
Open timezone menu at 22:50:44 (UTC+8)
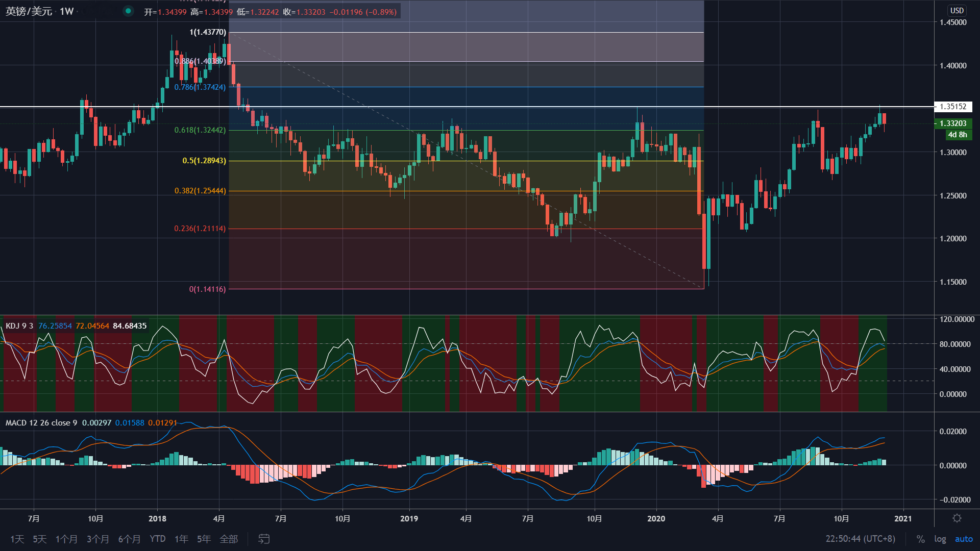860,539
